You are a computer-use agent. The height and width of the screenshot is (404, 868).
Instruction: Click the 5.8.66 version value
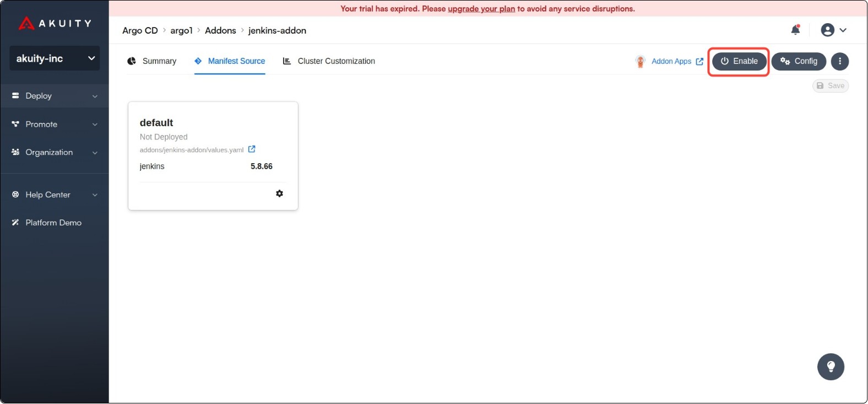[x=262, y=166]
